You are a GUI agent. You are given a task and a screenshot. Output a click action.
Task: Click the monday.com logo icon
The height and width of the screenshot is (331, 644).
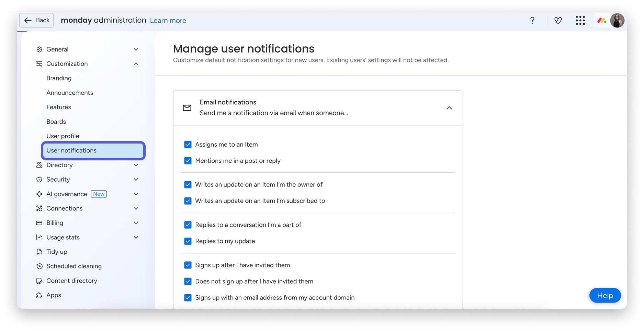pos(601,20)
